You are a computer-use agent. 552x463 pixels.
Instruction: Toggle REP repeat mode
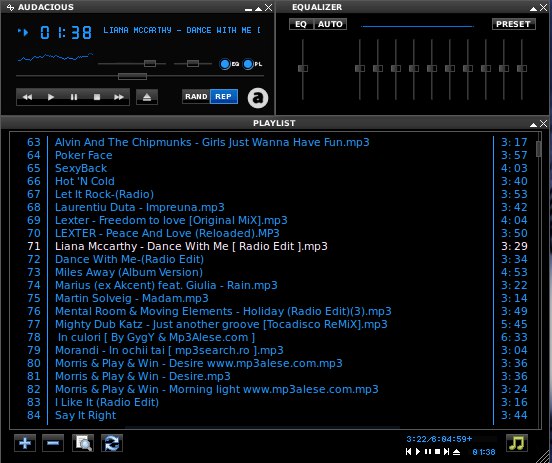pos(224,96)
